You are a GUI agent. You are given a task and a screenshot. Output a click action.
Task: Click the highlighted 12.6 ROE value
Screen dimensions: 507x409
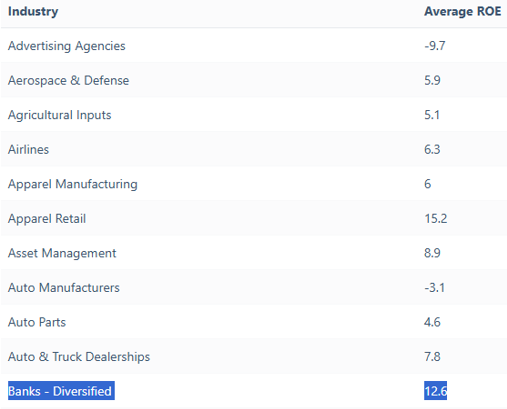(x=435, y=391)
